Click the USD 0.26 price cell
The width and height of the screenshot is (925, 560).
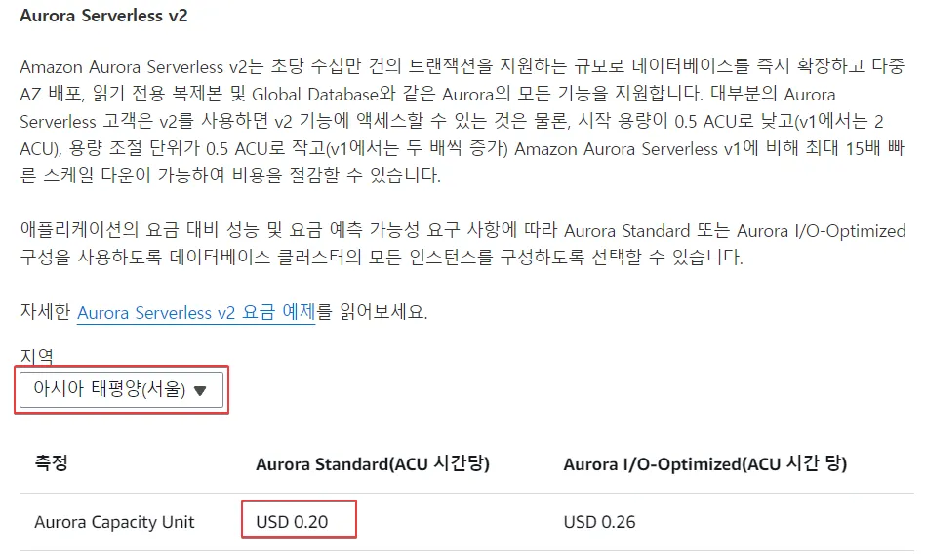click(599, 522)
